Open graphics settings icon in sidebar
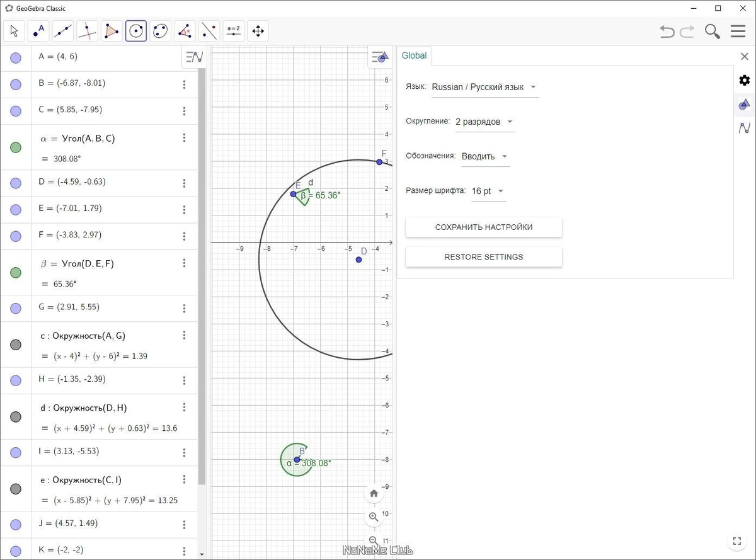Viewport: 756px width, 560px height. tap(745, 104)
